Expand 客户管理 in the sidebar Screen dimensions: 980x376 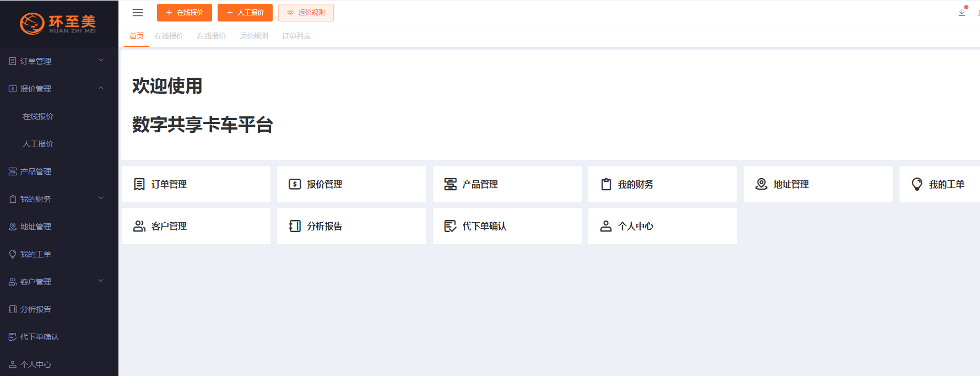point(58,282)
